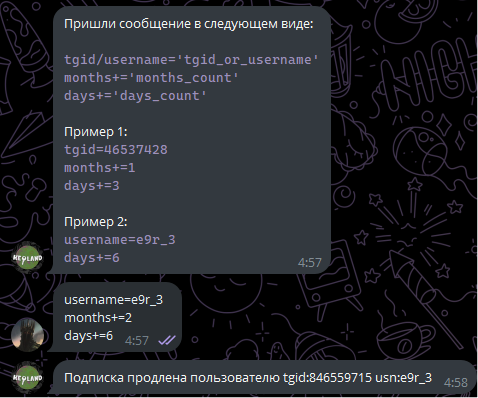The height and width of the screenshot is (398, 478).
Task: Copy the example code days+=6 in Пример 2
Action: tap(92, 258)
